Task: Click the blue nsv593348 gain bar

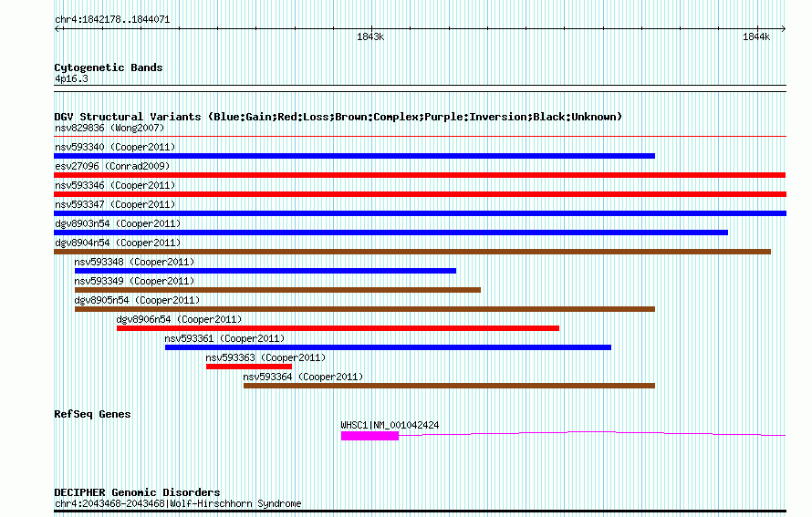Action: point(265,271)
